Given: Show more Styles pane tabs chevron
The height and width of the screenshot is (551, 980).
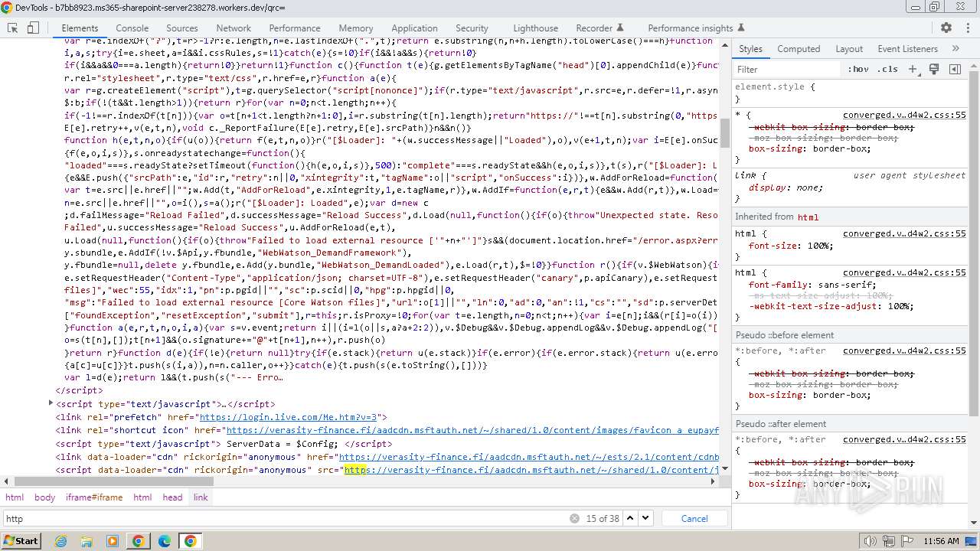Looking at the screenshot, I should pyautogui.click(x=955, y=48).
